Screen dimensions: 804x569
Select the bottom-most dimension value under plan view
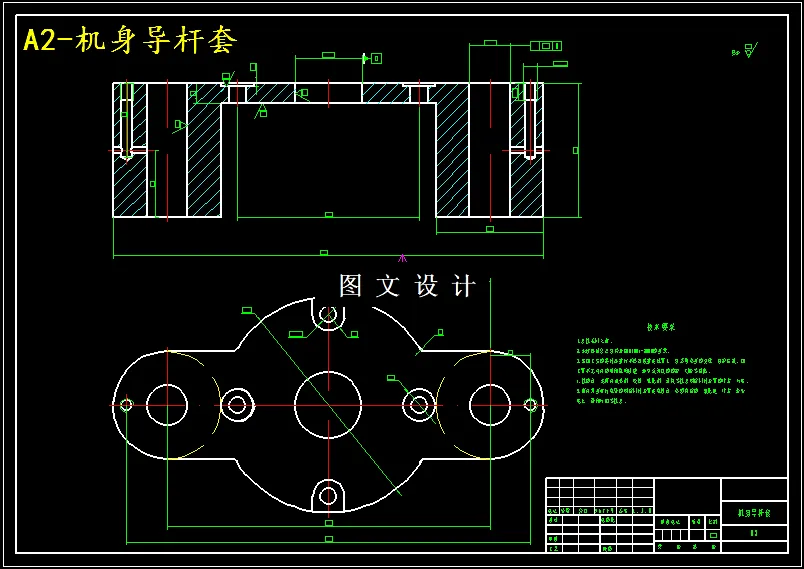pos(329,539)
